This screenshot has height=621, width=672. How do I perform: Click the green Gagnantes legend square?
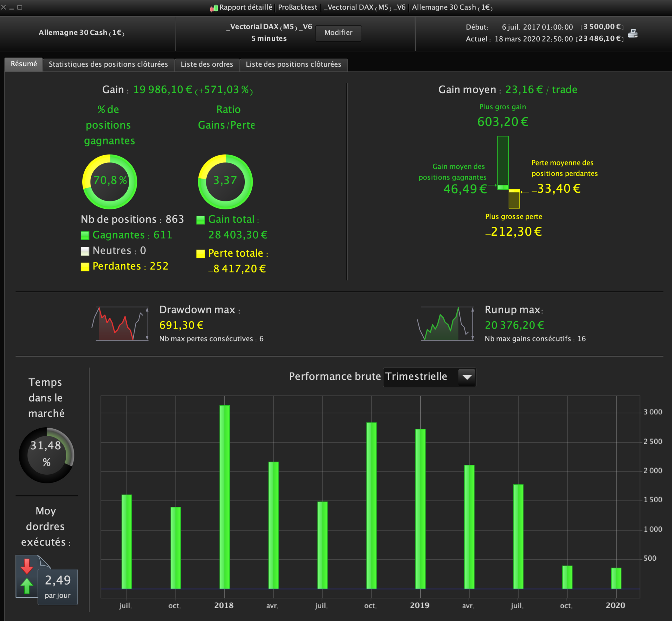coord(85,236)
